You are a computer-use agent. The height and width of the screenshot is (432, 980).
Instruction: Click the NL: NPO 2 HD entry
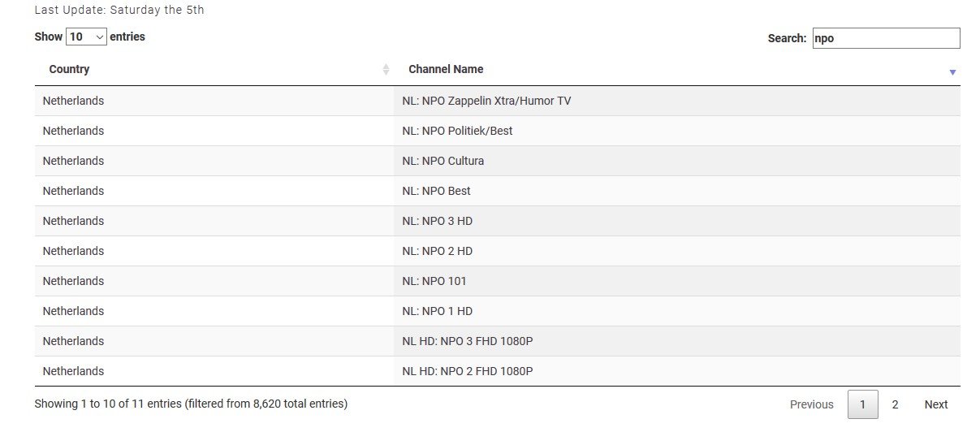click(437, 251)
